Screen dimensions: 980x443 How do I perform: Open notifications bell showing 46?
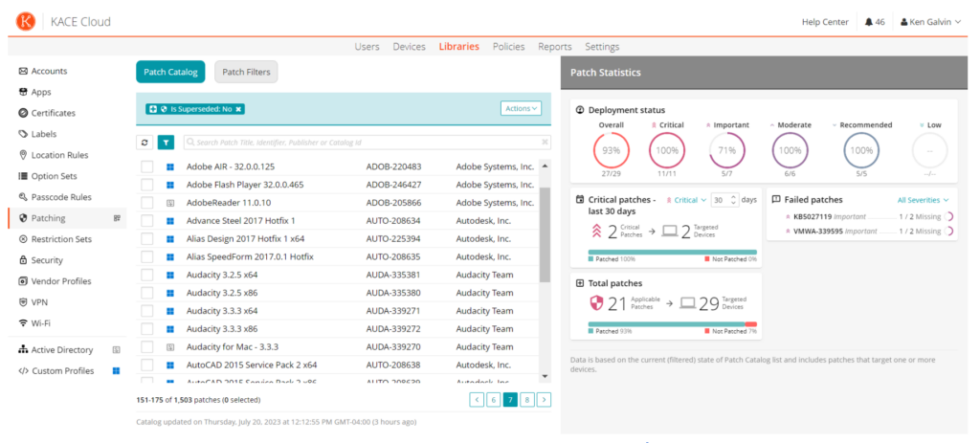875,22
